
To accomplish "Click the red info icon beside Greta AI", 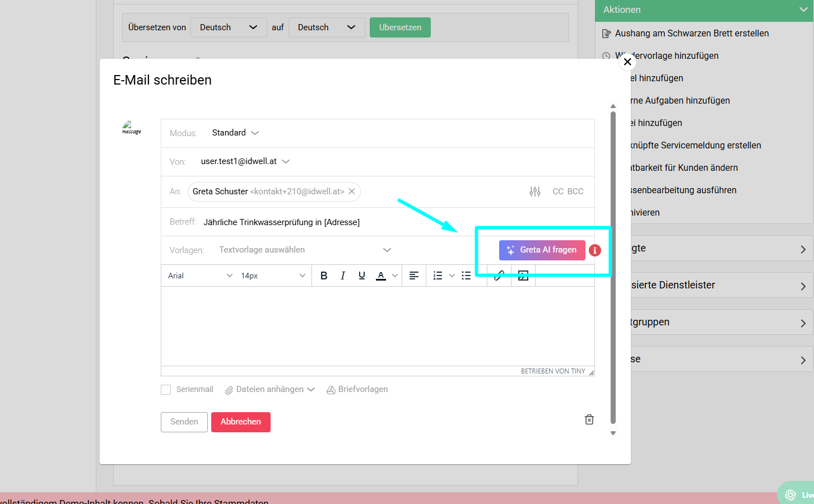I will click(595, 250).
